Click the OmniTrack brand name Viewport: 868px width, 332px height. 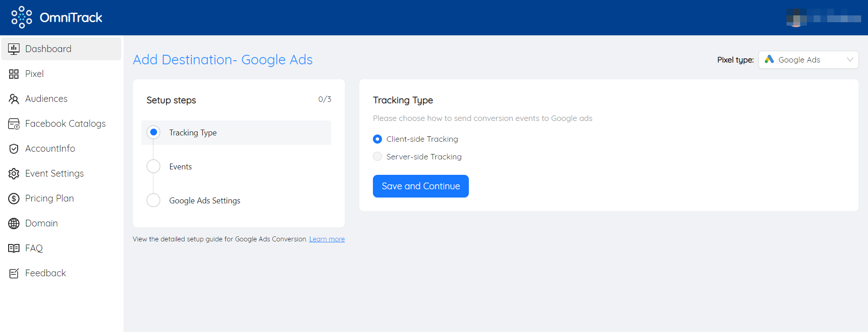tap(71, 18)
